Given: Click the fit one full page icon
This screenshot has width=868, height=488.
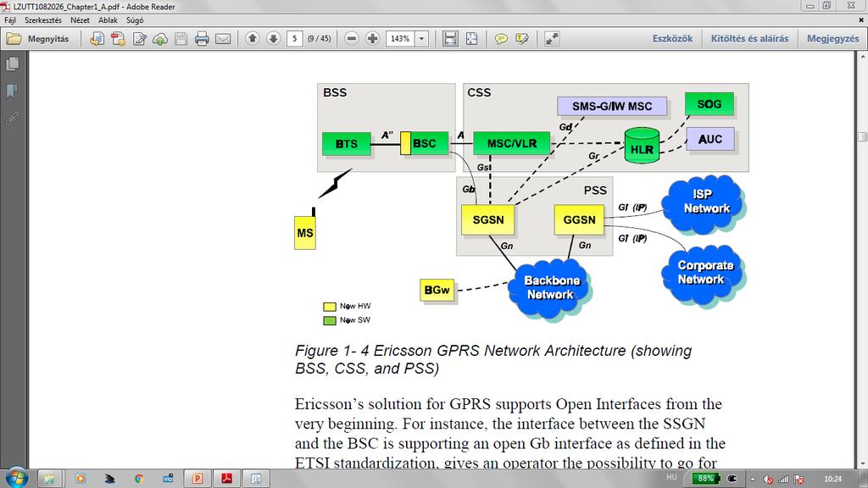Looking at the screenshot, I should (x=471, y=39).
